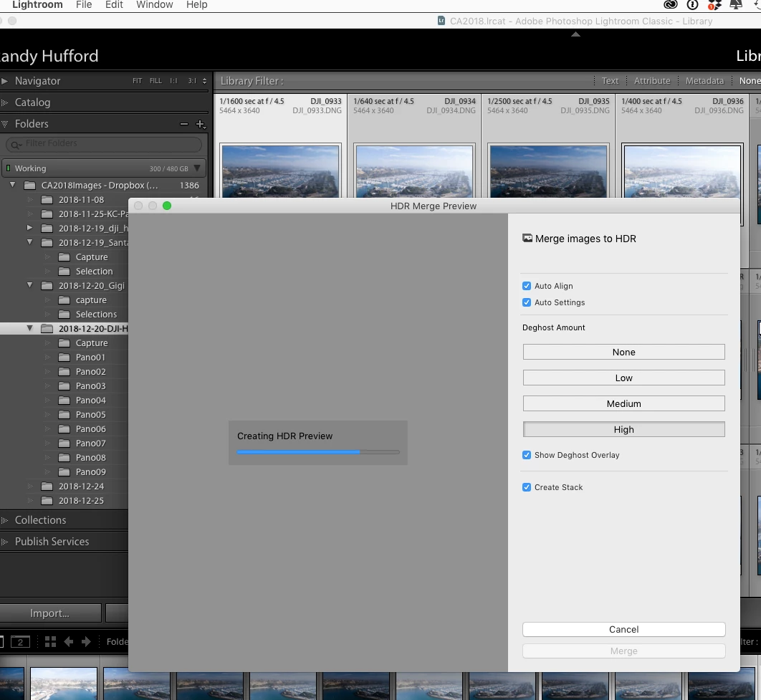The height and width of the screenshot is (700, 761).
Task: Click the second monitor '2' icon
Action: pos(20,642)
